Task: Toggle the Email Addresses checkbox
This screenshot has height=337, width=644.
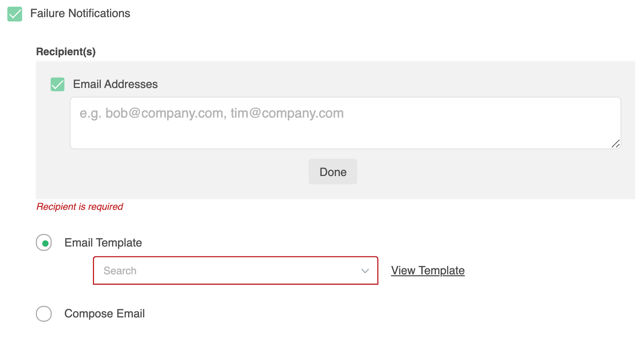Action: tap(58, 85)
